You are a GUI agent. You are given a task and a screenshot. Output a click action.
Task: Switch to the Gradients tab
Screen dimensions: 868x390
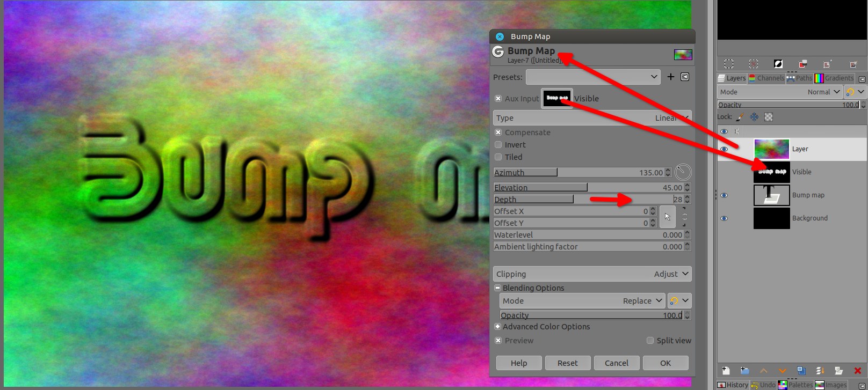click(x=835, y=78)
